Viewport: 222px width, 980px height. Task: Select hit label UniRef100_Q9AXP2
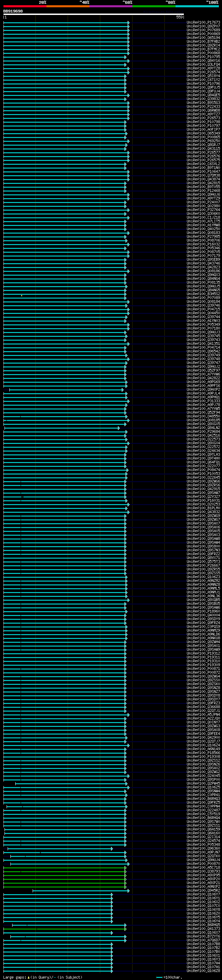(203, 390)
